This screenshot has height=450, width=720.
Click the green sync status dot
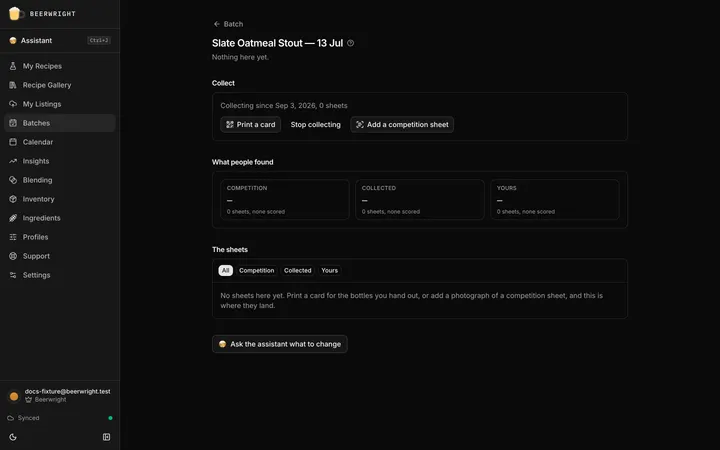coord(110,418)
